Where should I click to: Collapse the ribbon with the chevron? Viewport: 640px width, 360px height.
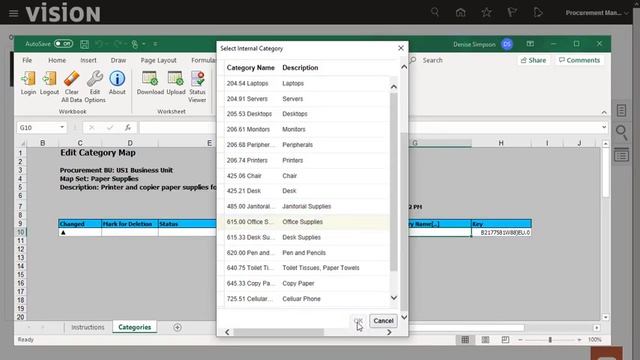click(604, 112)
